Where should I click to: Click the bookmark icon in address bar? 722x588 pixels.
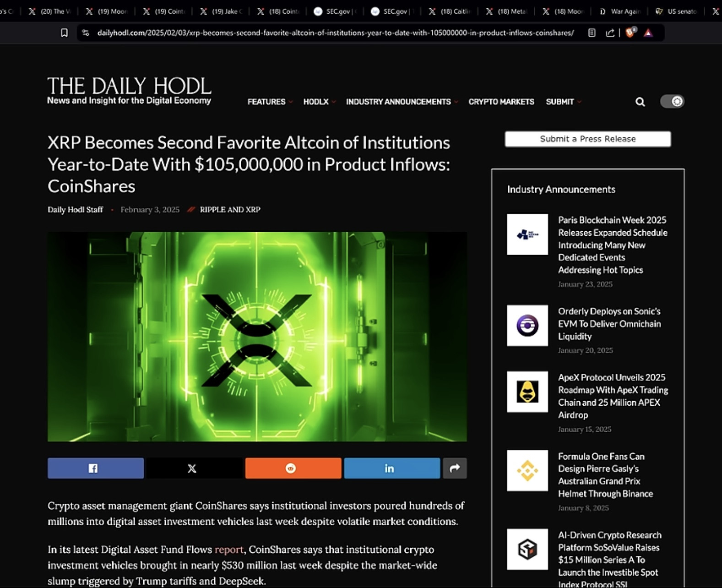coord(65,33)
